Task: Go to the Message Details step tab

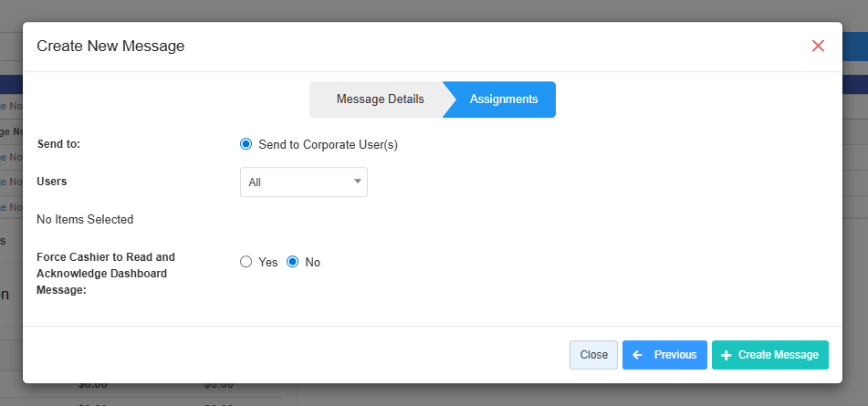Action: (x=380, y=99)
